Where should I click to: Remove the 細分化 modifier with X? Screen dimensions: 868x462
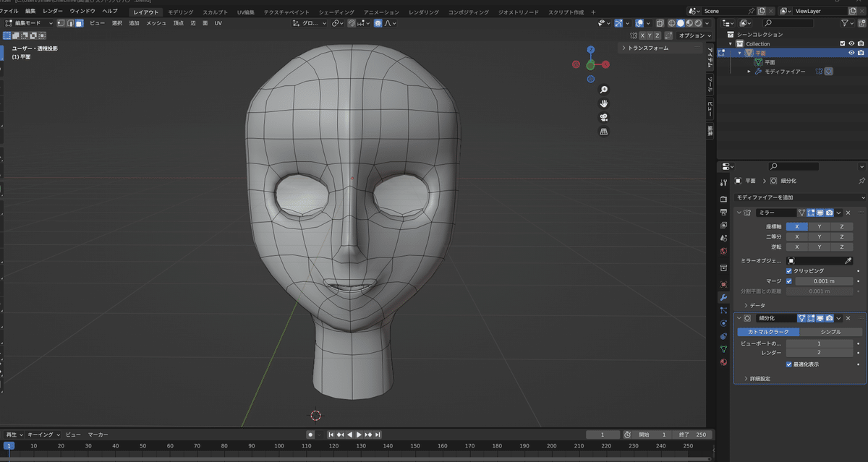click(x=848, y=318)
